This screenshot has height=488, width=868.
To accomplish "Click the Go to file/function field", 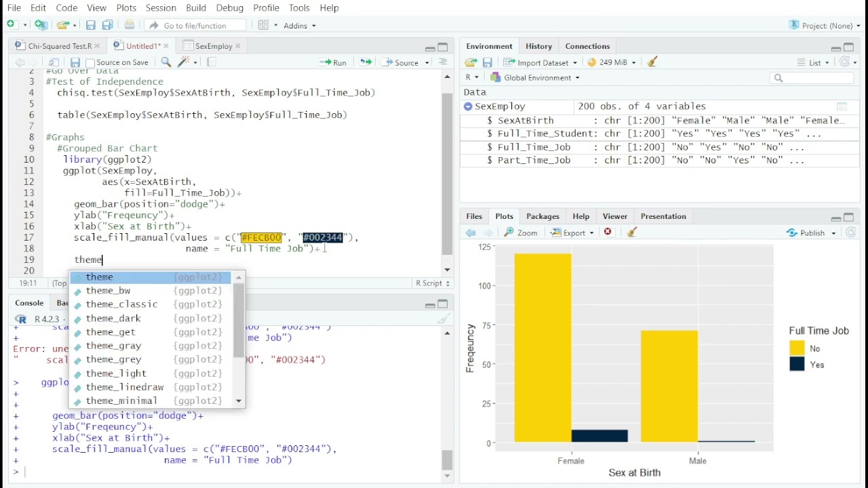I will [x=196, y=25].
